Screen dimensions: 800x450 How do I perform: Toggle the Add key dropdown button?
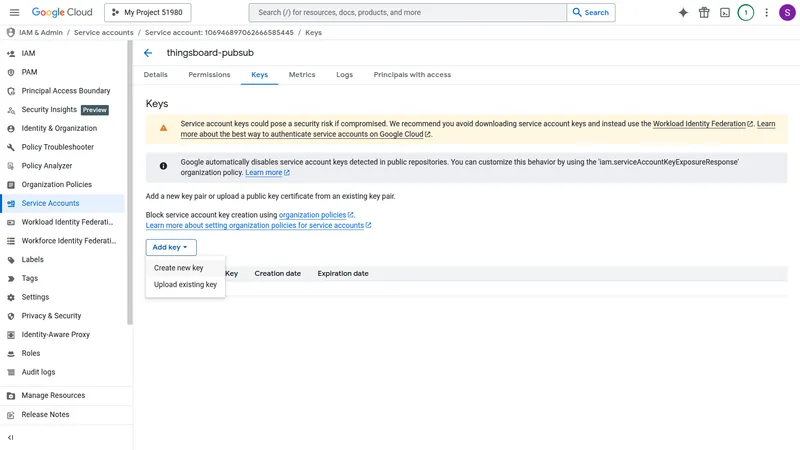171,247
